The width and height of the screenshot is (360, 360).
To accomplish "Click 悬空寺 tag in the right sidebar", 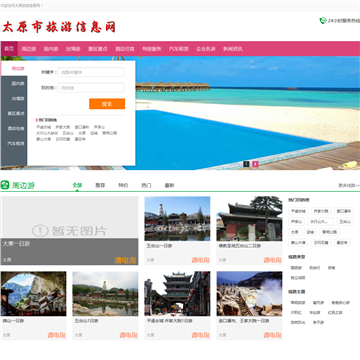I will (342, 242).
